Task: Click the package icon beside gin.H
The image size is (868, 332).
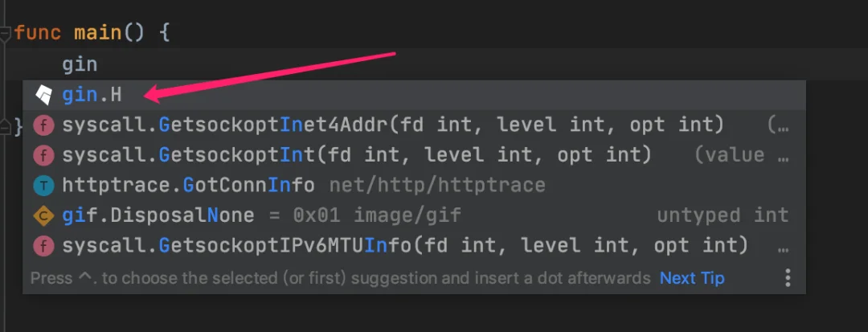Action: click(43, 95)
